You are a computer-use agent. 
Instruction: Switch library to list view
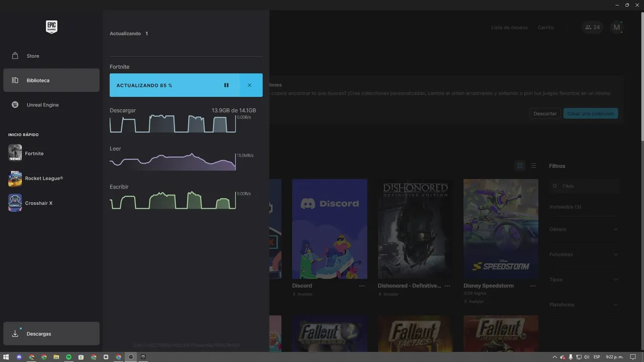533,166
